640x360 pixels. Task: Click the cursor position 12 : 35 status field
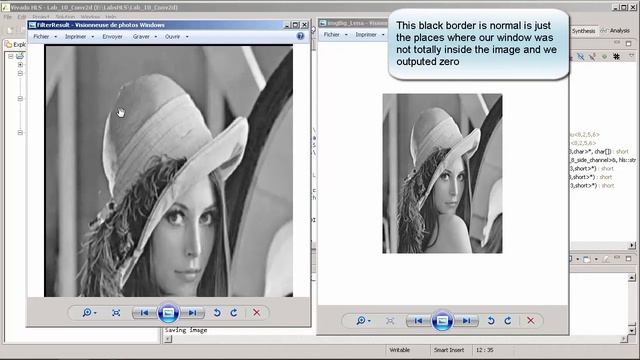484,350
